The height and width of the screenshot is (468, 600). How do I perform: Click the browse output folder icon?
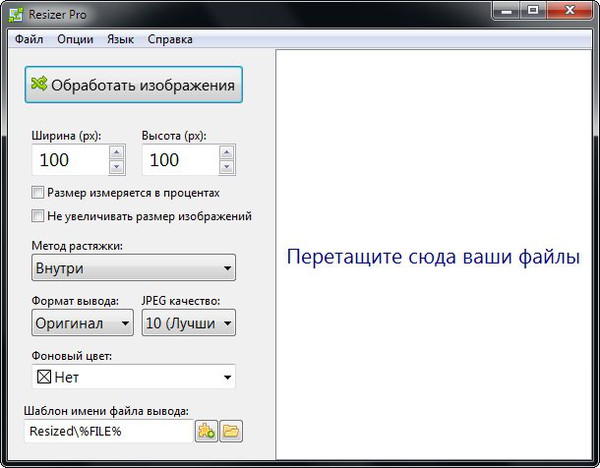coord(231,431)
